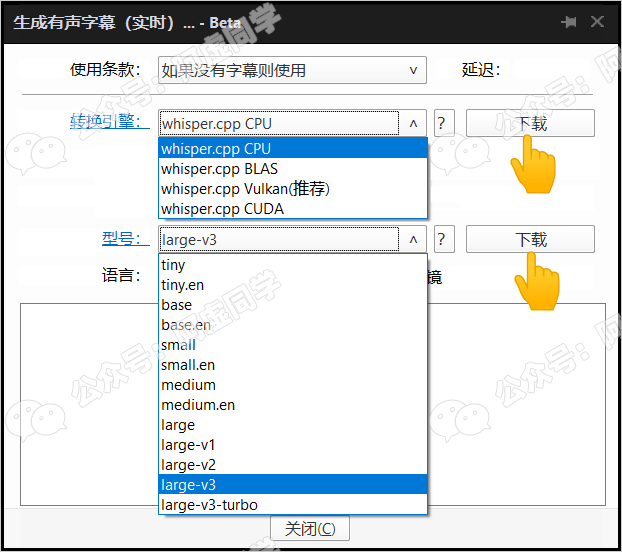Pin the dialog with the pin icon
This screenshot has width=622, height=552.
[x=569, y=22]
